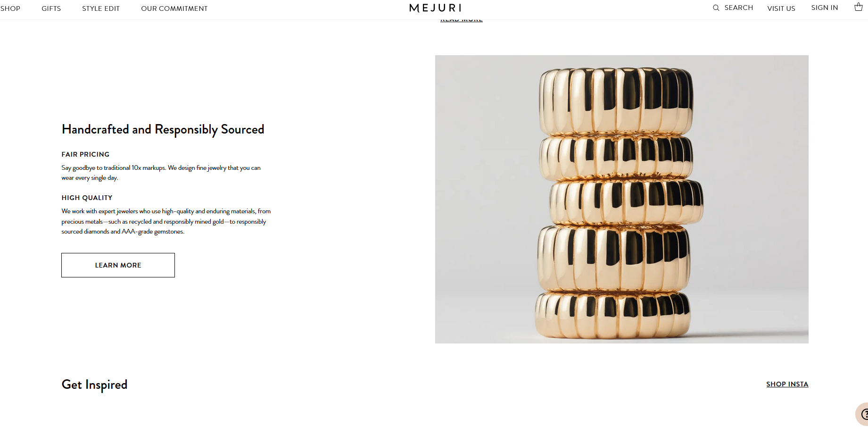Click the Get Inspired heading
The image size is (868, 427).
point(94,385)
